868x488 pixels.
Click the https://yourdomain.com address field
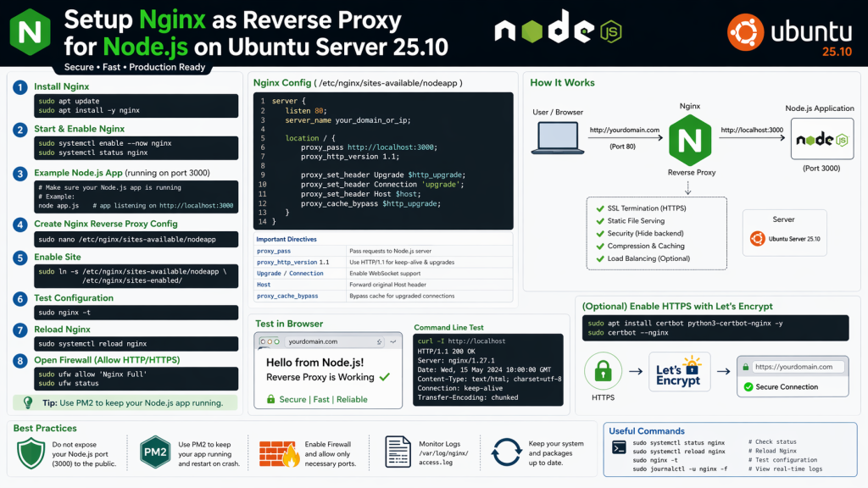pos(793,367)
